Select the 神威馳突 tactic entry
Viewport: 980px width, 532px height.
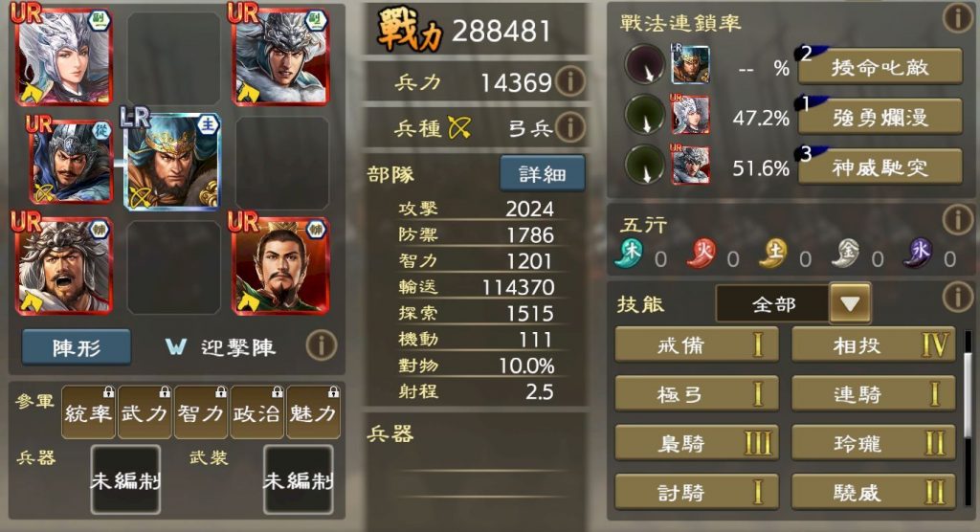880,166
